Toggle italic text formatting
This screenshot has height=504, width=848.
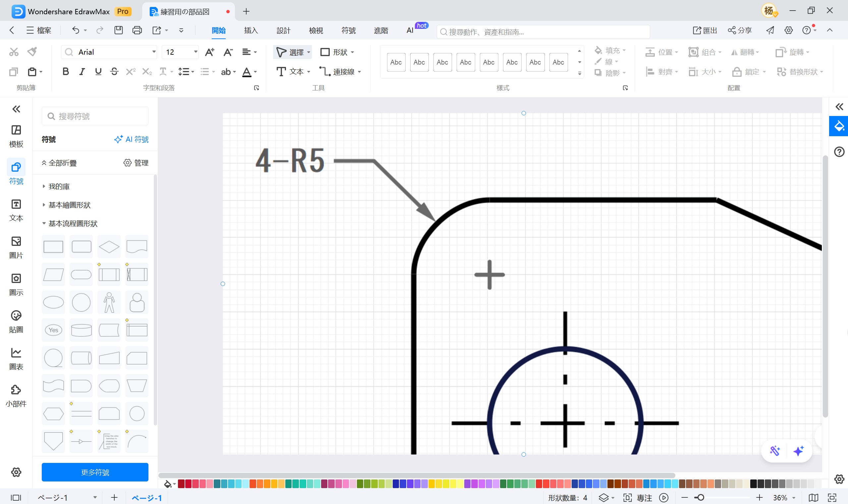tap(82, 72)
